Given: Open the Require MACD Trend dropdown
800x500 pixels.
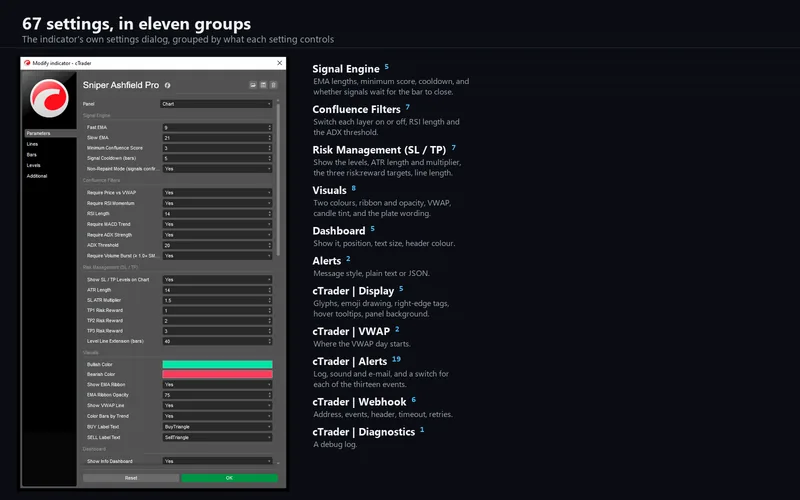Looking at the screenshot, I should [x=217, y=224].
